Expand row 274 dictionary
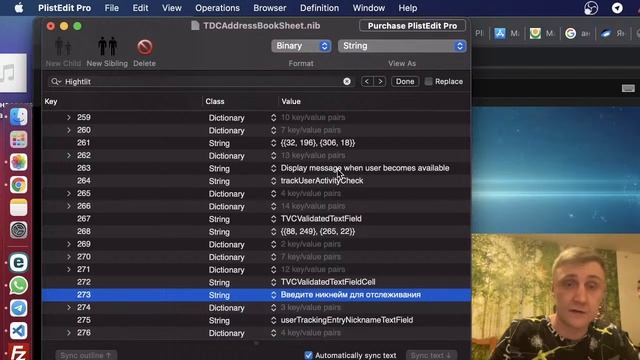The width and height of the screenshot is (640, 360). [x=69, y=307]
